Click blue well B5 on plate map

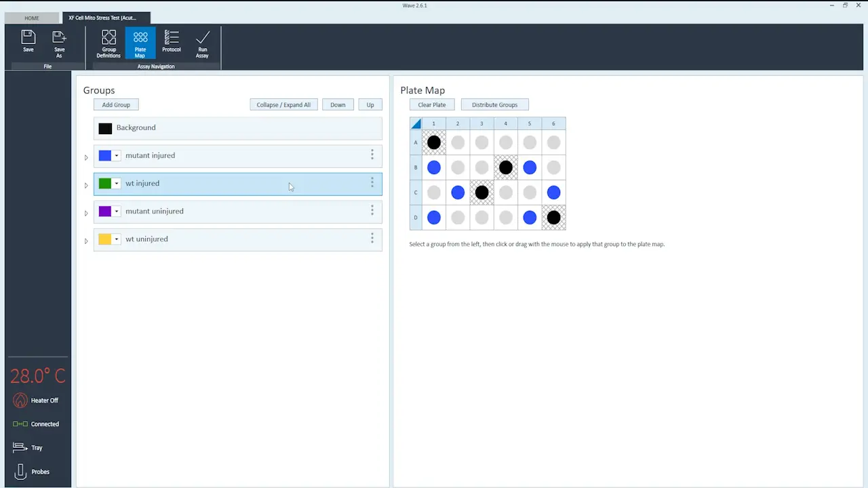[530, 167]
